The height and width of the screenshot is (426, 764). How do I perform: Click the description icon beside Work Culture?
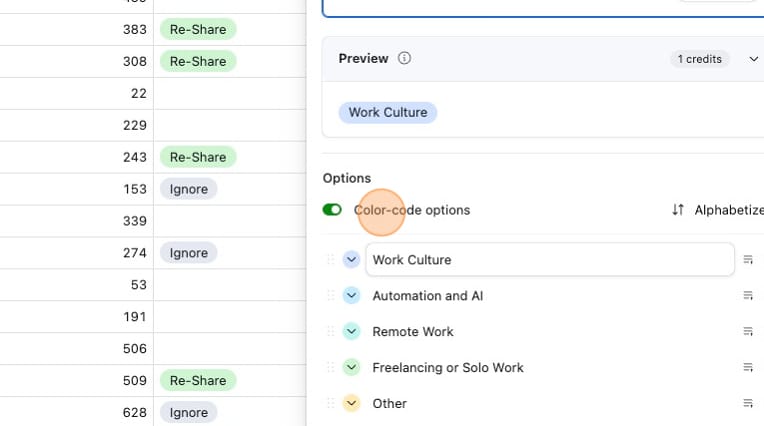pos(748,260)
